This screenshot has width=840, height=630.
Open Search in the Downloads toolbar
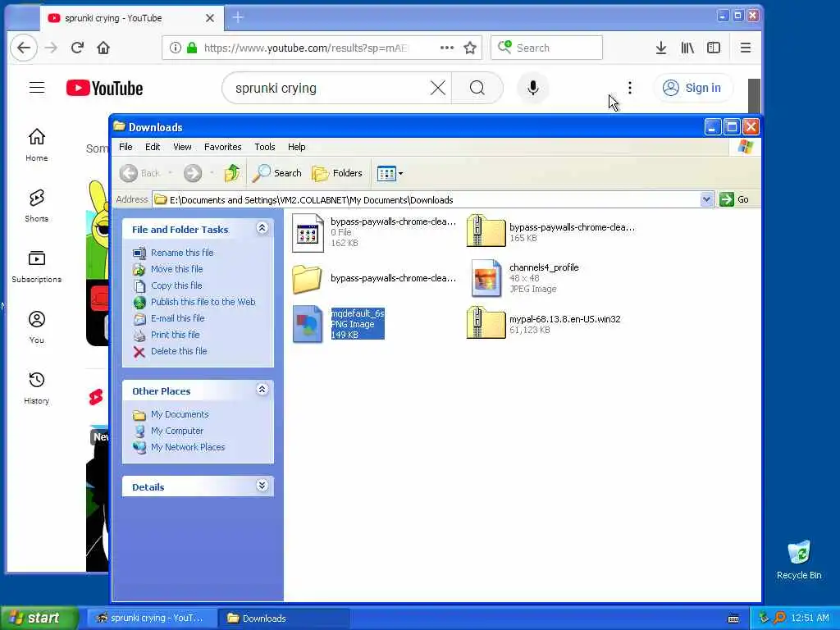tap(277, 173)
